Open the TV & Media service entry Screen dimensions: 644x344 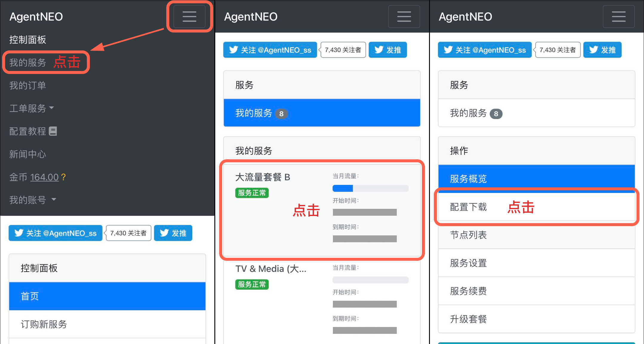(270, 269)
